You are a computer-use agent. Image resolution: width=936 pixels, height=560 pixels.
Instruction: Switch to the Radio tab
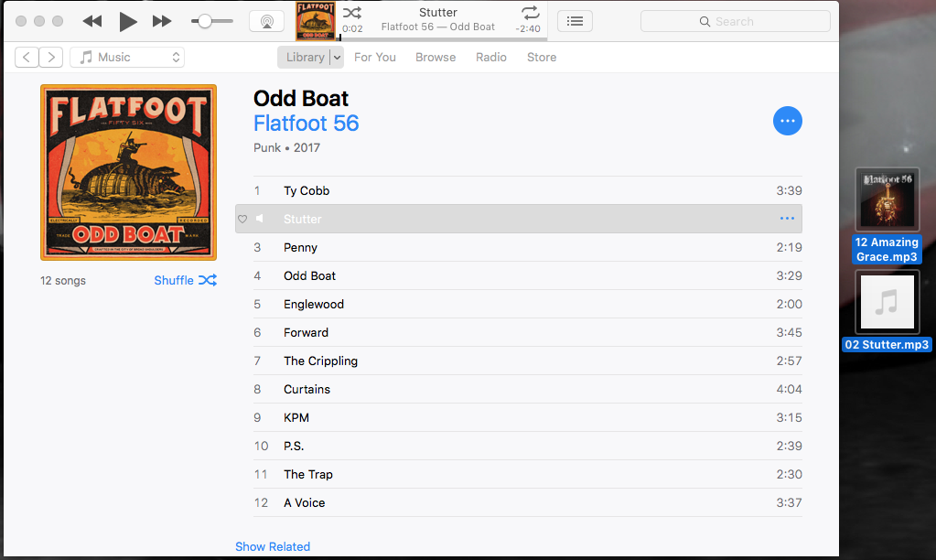point(491,58)
